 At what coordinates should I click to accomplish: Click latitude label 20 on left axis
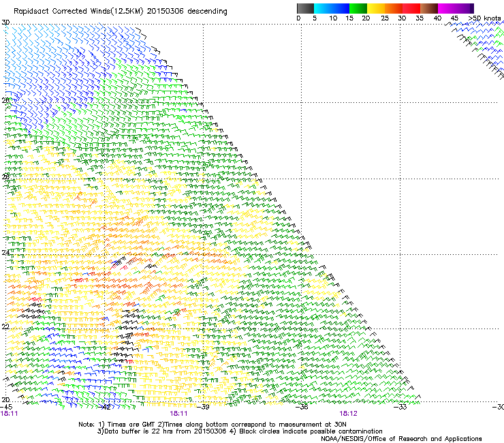[5, 400]
